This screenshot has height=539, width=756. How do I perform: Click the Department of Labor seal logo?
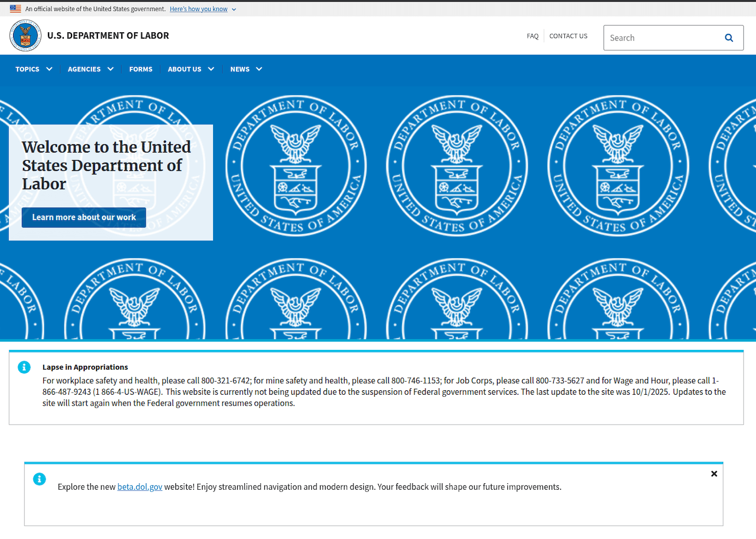click(x=25, y=36)
